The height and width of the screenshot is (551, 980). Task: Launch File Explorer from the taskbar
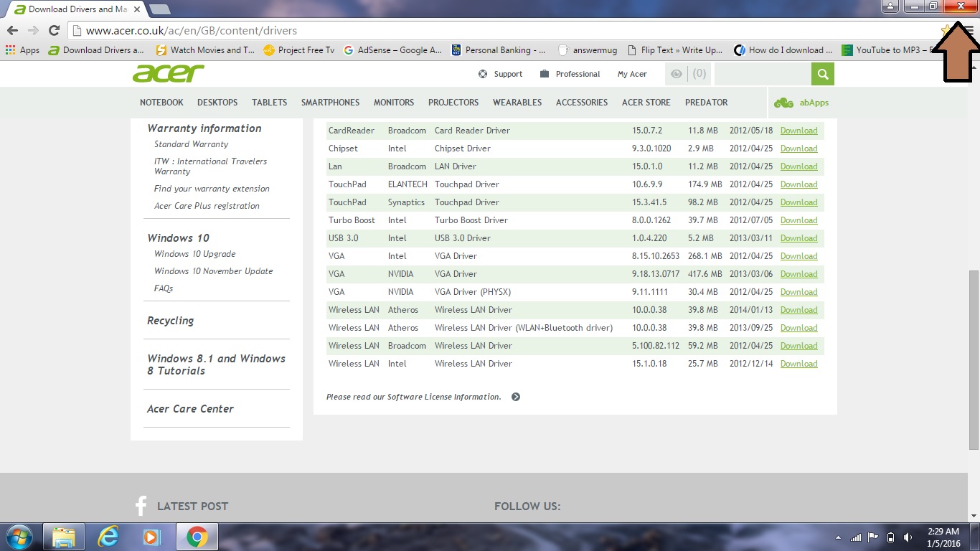(x=64, y=537)
